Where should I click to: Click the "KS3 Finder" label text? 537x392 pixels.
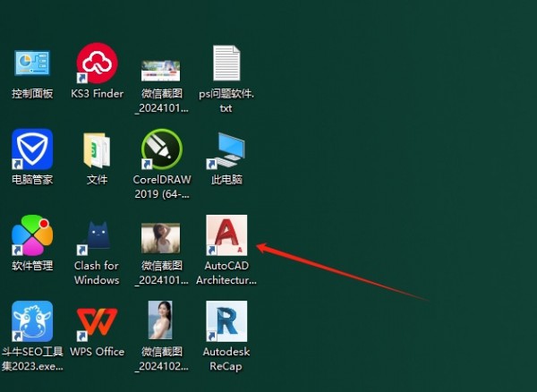[97, 93]
